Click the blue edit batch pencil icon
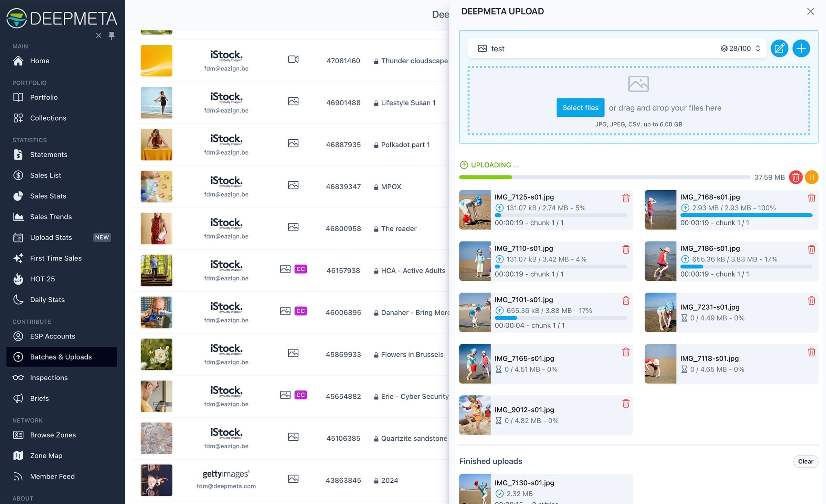Image resolution: width=826 pixels, height=504 pixels. (x=779, y=49)
